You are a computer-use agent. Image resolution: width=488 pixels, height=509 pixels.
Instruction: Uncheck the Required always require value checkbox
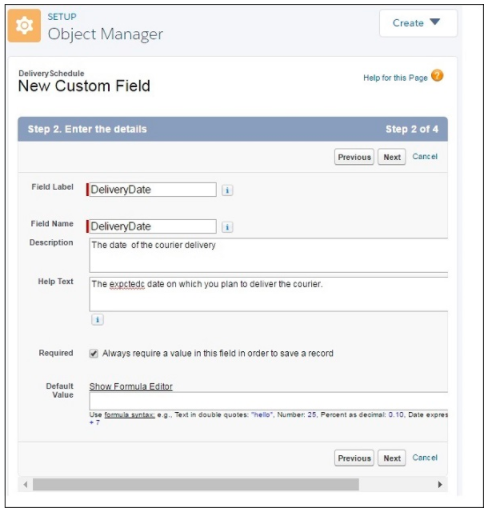[x=94, y=353]
